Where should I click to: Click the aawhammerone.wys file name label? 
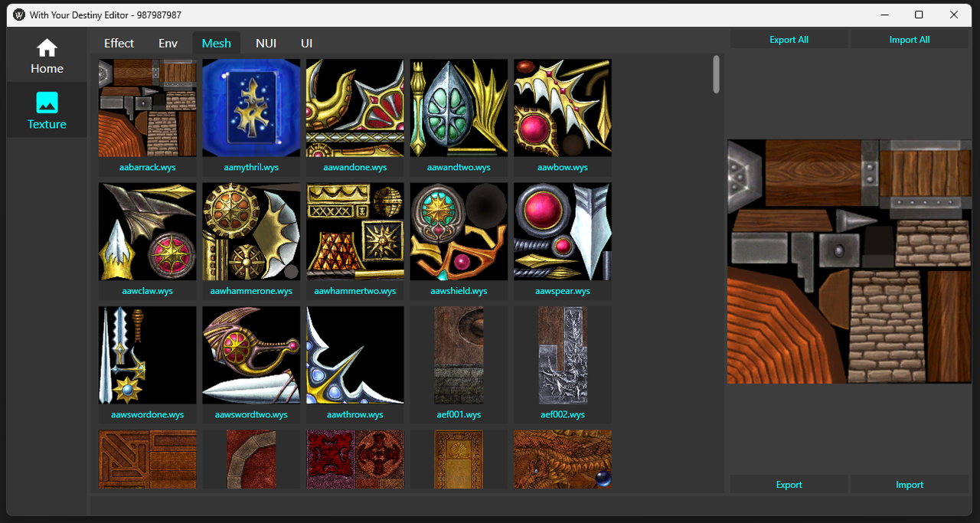tap(251, 291)
